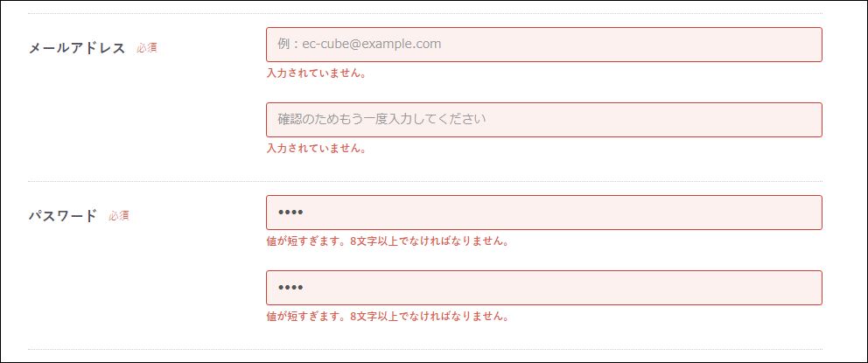Image resolution: width=868 pixels, height=363 pixels.
Task: Click the パスワード field label
Action: pos(62,216)
